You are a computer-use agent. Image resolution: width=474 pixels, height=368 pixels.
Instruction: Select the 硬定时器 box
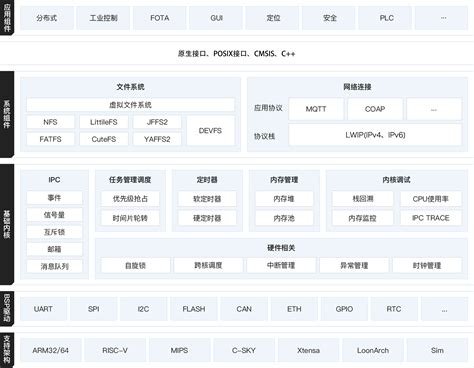coord(207,218)
